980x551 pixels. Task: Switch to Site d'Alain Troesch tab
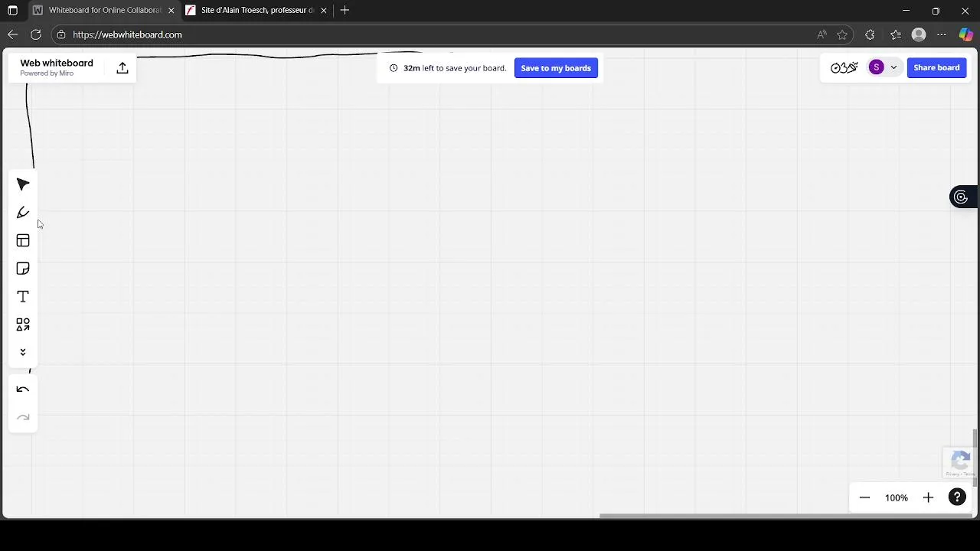257,11
